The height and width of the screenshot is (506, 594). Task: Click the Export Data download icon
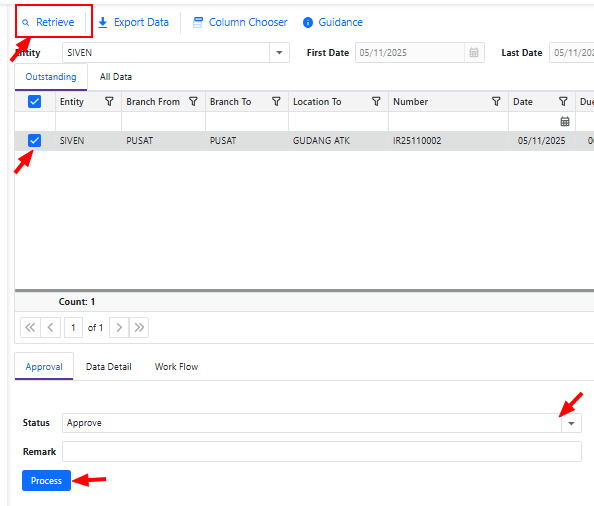pyautogui.click(x=103, y=22)
